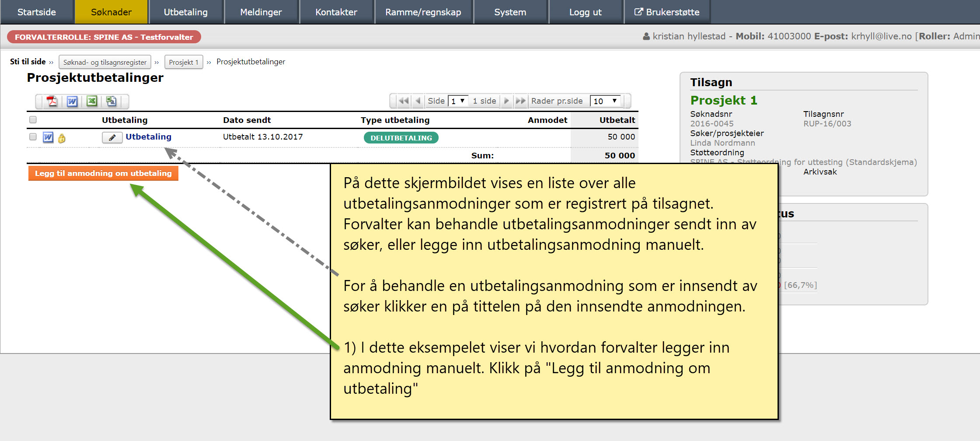Click the lock icon in Utbetaling row
This screenshot has height=441, width=980.
(62, 138)
